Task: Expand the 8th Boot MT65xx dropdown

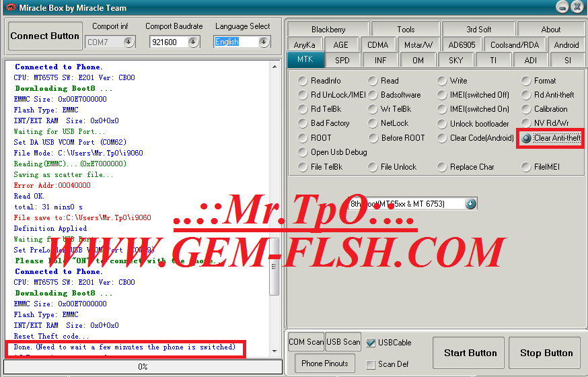Action: 471,204
